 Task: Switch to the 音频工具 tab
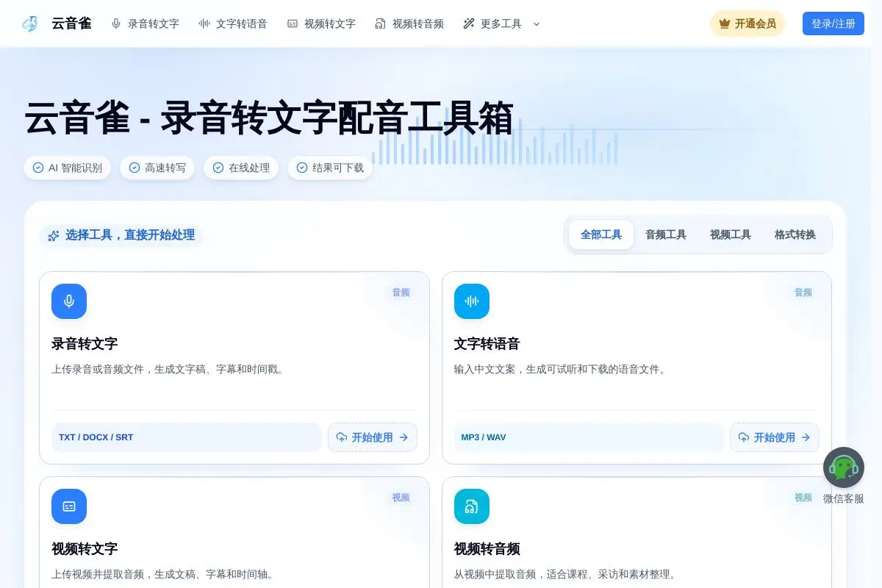click(x=666, y=234)
